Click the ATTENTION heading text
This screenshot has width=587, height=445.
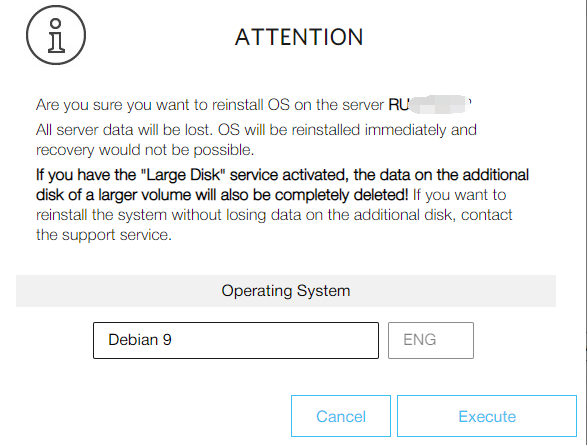[299, 37]
